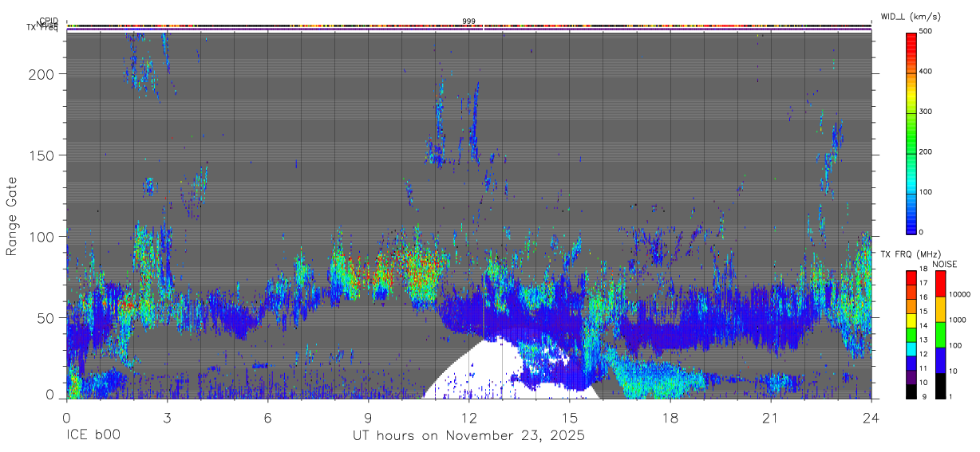Click the 'NOISE' legend title
This screenshot has height=452, width=980.
(946, 264)
